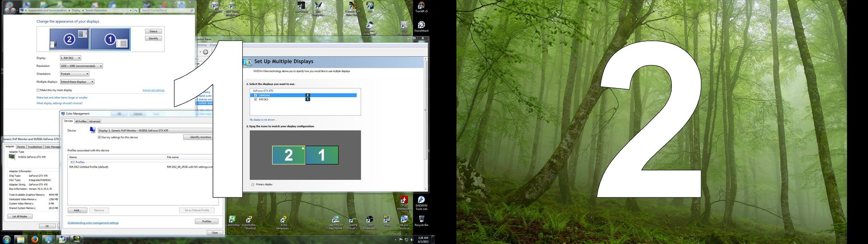868x244 pixels.
Task: Open the Display dropdown showing Rift DK2
Action: tap(71, 58)
